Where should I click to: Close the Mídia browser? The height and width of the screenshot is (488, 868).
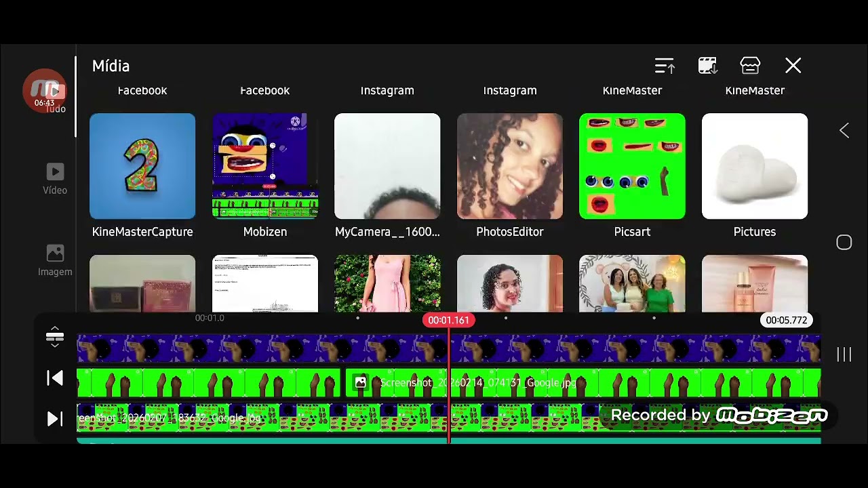[x=793, y=66]
